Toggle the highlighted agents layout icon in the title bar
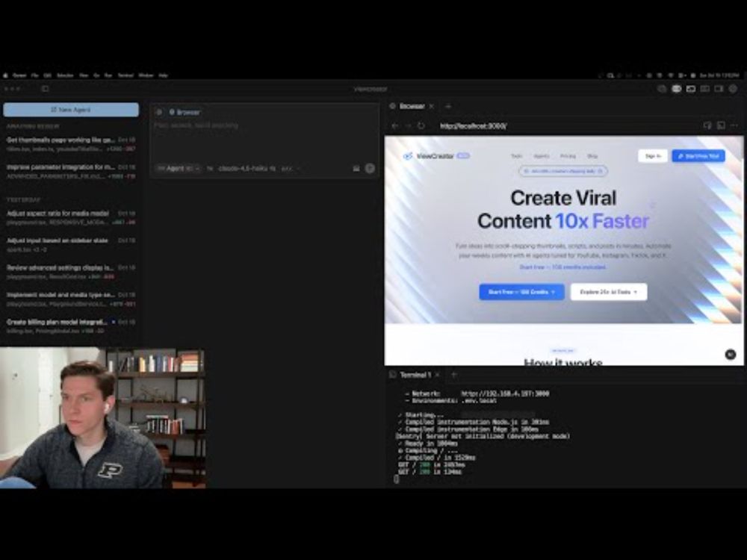The width and height of the screenshot is (747, 560). click(x=677, y=89)
